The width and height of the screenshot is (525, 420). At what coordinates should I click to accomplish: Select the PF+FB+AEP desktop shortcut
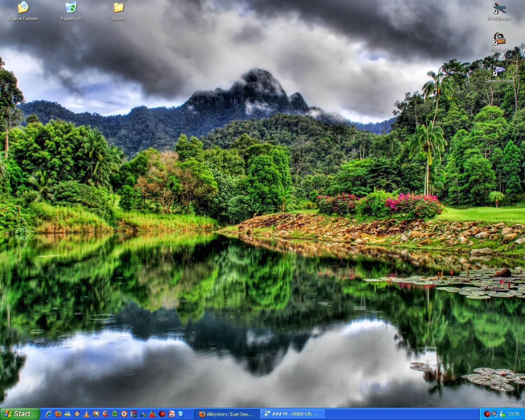(x=499, y=11)
